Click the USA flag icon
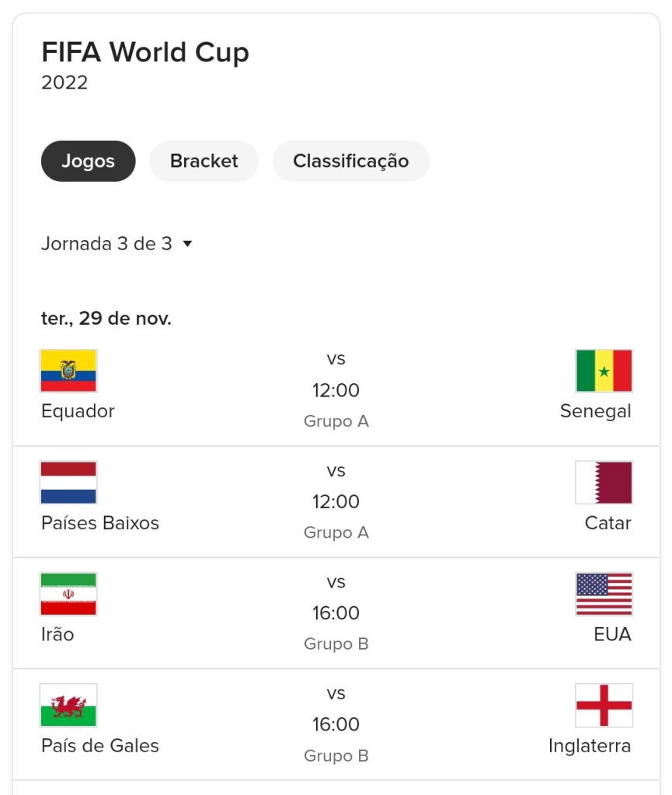This screenshot has height=795, width=672. click(604, 594)
